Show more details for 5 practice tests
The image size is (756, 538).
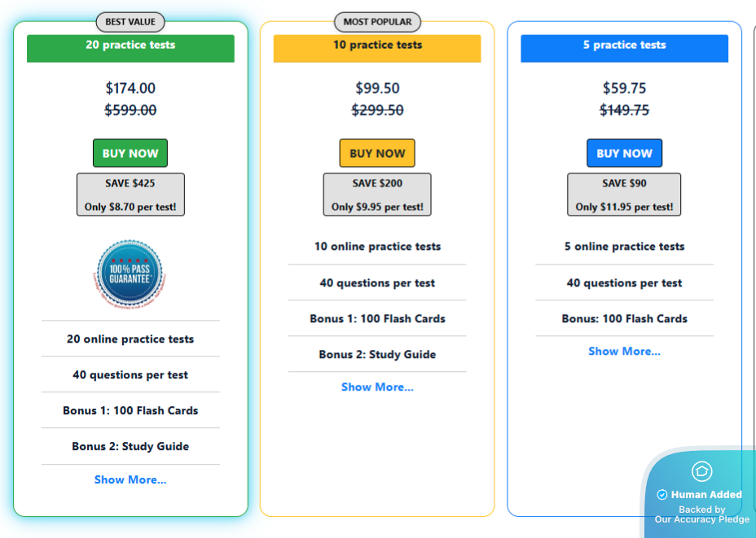coord(624,351)
